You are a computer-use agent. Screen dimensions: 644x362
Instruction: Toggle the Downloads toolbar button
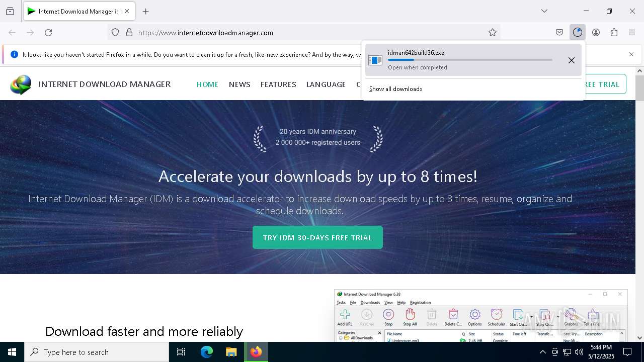coord(578,32)
